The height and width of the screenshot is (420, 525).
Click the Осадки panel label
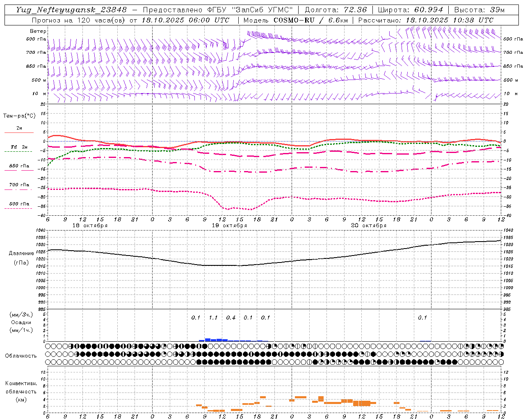[x=21, y=322]
